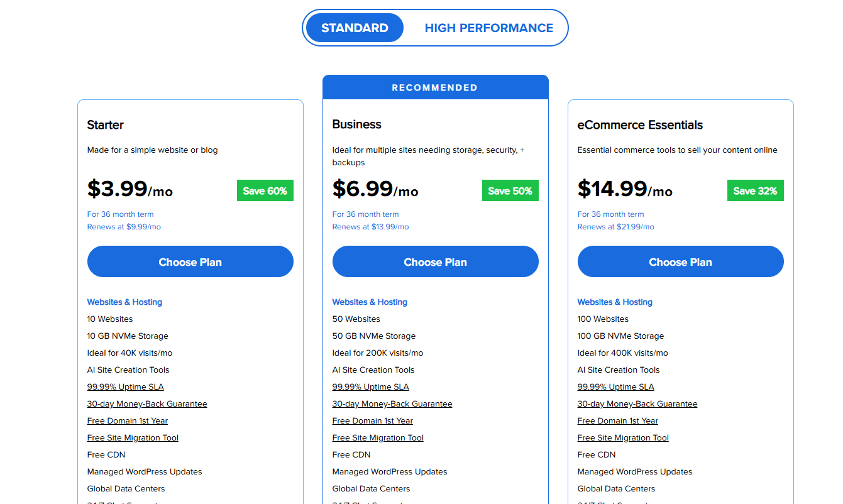Click Free Site Migration Tool under Starter

pyautogui.click(x=132, y=437)
